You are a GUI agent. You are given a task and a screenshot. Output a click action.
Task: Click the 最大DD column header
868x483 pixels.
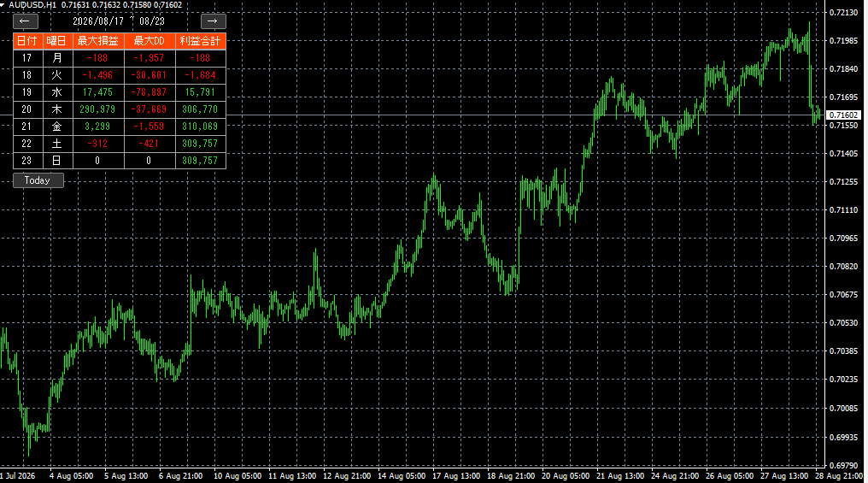[150, 41]
